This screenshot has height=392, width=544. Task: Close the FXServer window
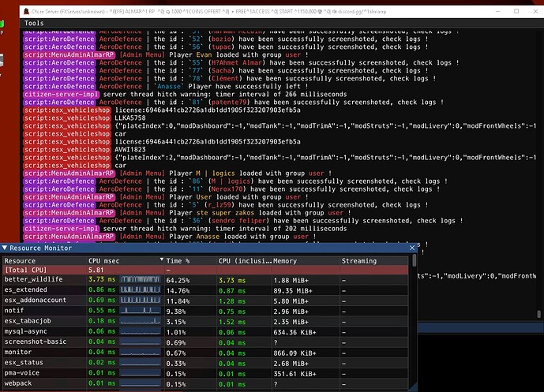point(535,12)
